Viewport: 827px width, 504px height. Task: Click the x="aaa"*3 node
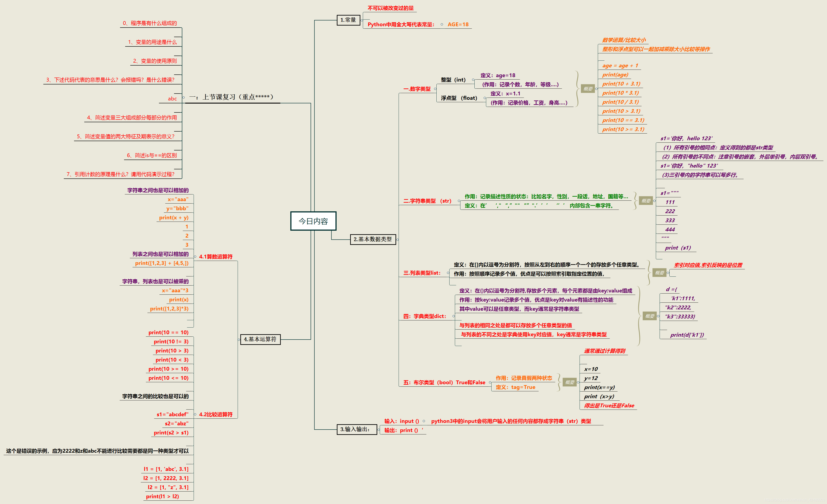tap(175, 291)
